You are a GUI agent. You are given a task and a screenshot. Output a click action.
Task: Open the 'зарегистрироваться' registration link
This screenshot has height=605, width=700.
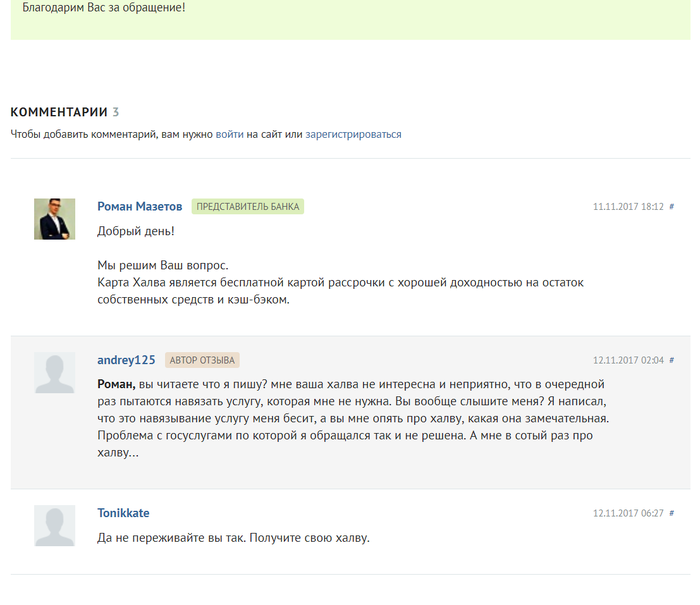(353, 134)
